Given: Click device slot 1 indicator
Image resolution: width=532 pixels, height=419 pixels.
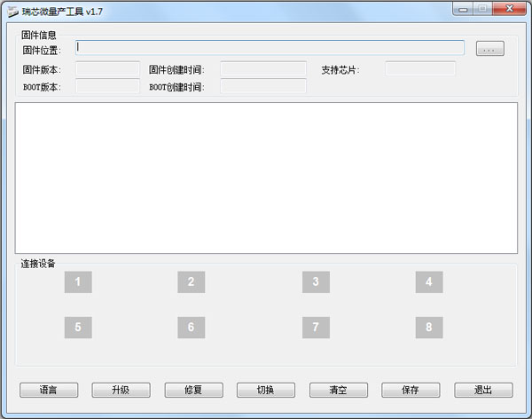Looking at the screenshot, I should [x=78, y=281].
